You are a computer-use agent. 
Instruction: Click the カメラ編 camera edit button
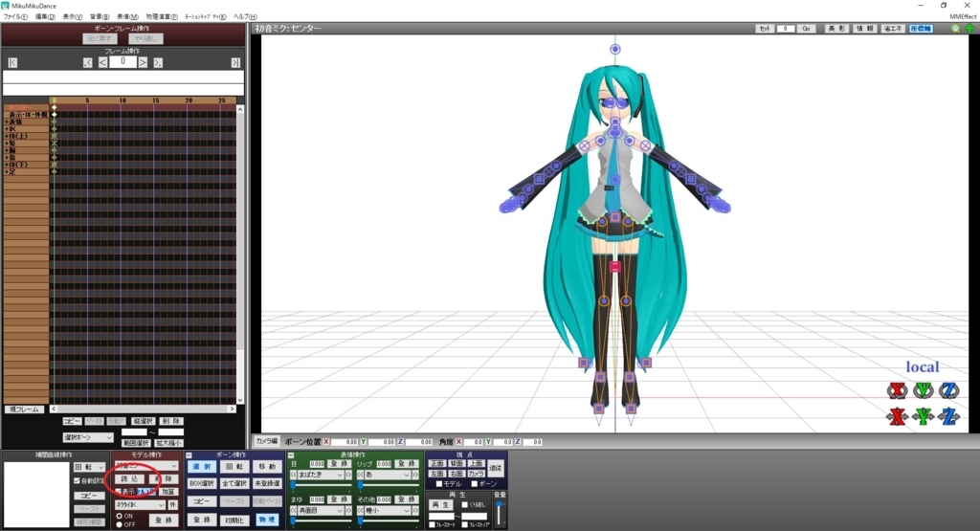tap(267, 441)
